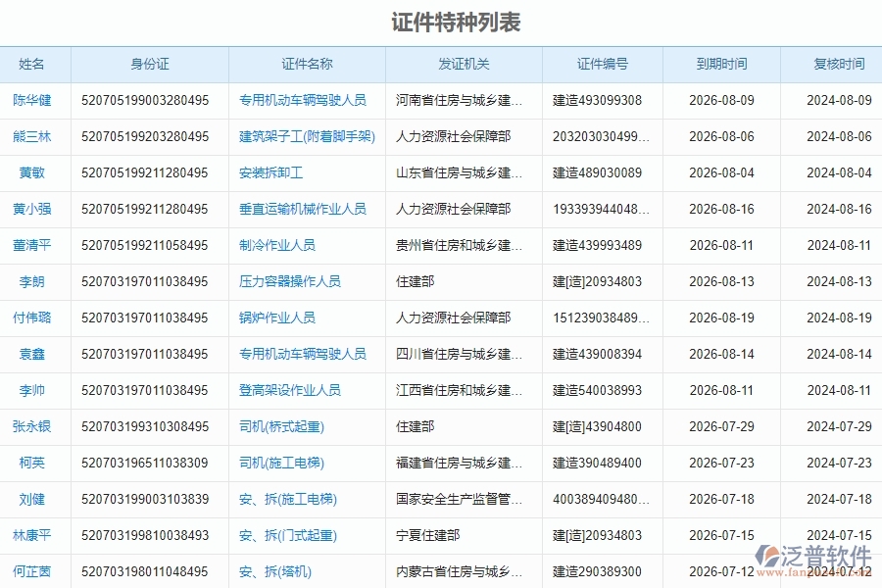Screen dimensions: 882x588
Task: Select the 董清平 entry
Action: point(35,245)
